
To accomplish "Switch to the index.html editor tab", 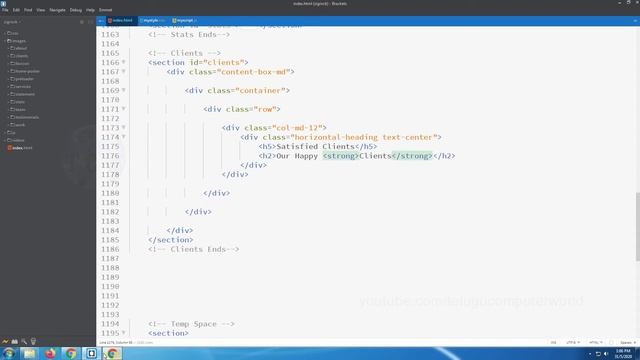I will pos(122,20).
